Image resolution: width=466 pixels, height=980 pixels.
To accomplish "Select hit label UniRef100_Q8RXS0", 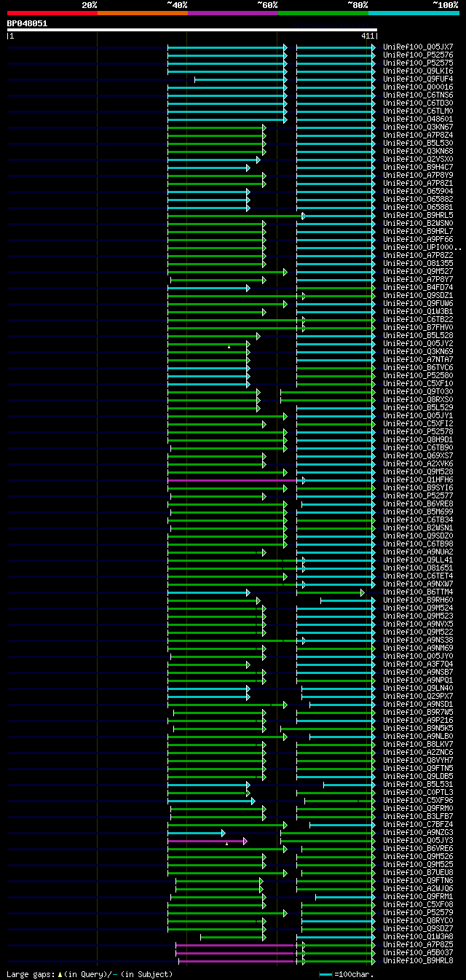I will (x=418, y=399).
